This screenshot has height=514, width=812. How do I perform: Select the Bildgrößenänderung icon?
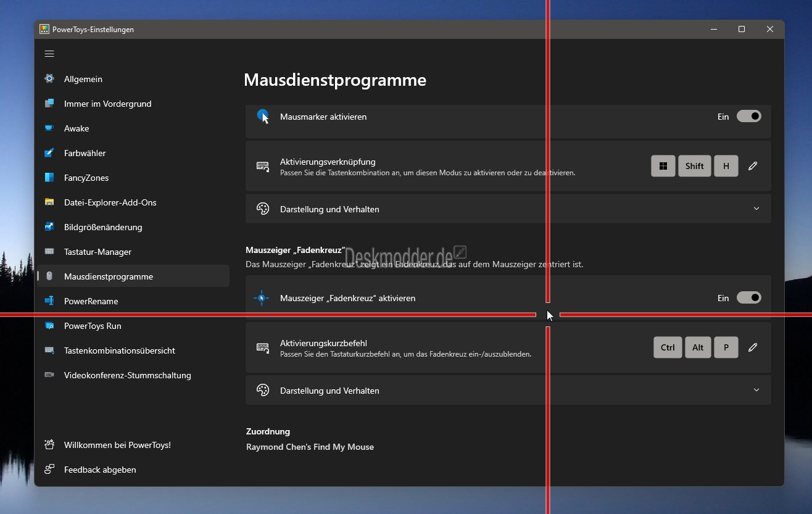pos(49,227)
